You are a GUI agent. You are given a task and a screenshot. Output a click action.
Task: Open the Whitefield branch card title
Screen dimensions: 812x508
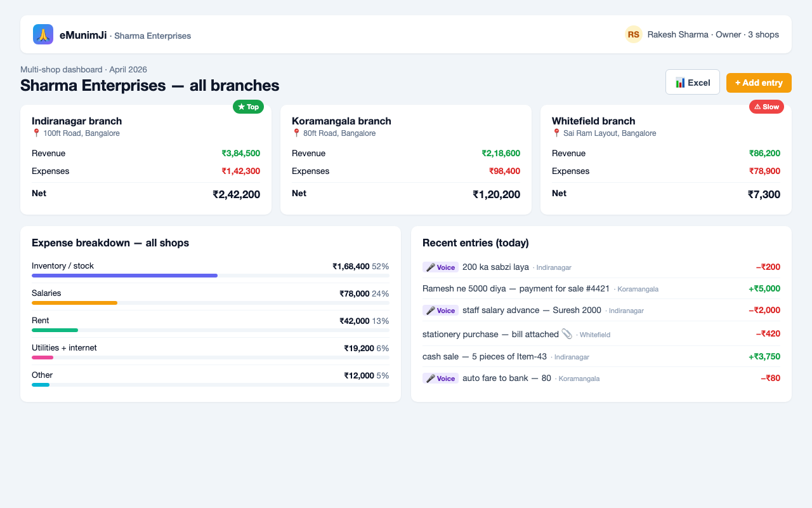click(x=594, y=121)
